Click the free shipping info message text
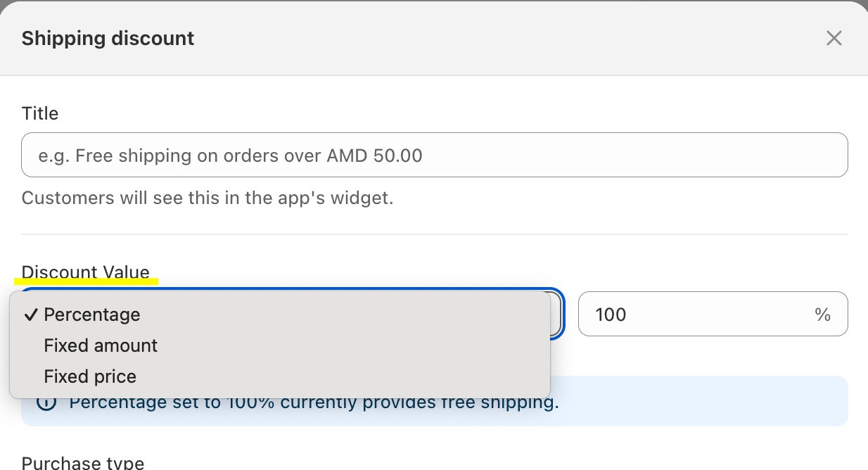Image resolution: width=868 pixels, height=470 pixels. coord(313,403)
